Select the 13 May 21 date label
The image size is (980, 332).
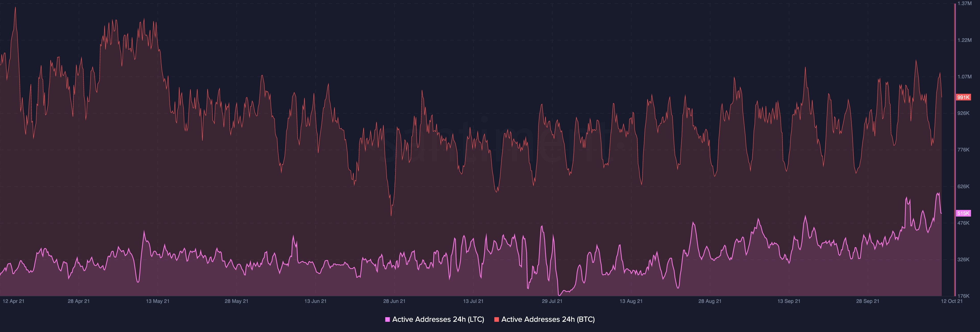pyautogui.click(x=157, y=301)
